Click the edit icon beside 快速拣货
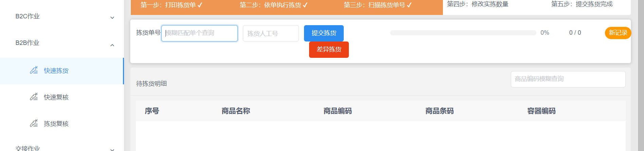This screenshot has height=151, width=644. (x=34, y=70)
